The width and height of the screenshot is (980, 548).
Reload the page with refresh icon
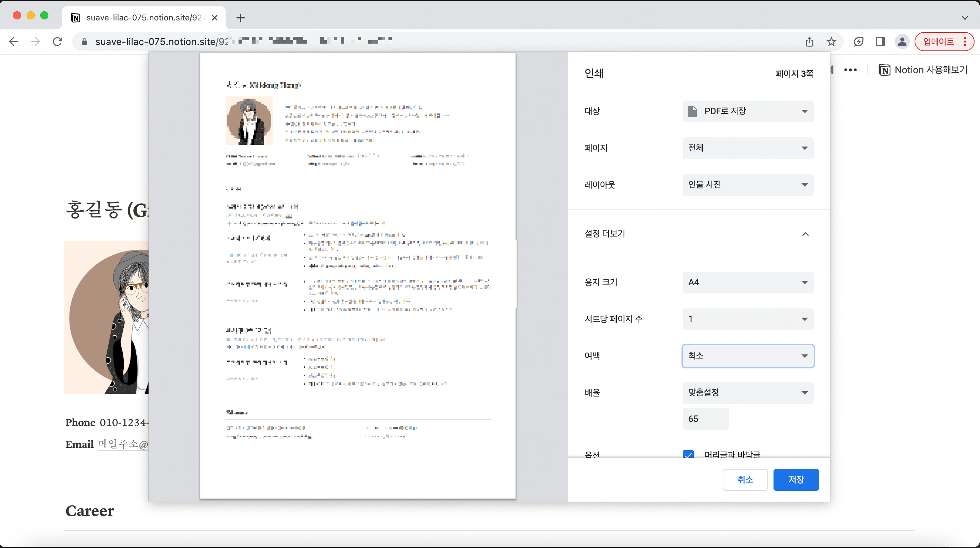tap(58, 42)
